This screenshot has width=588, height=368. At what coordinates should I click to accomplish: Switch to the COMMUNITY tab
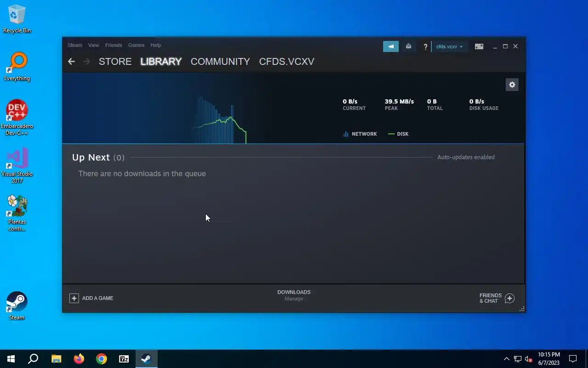click(220, 61)
